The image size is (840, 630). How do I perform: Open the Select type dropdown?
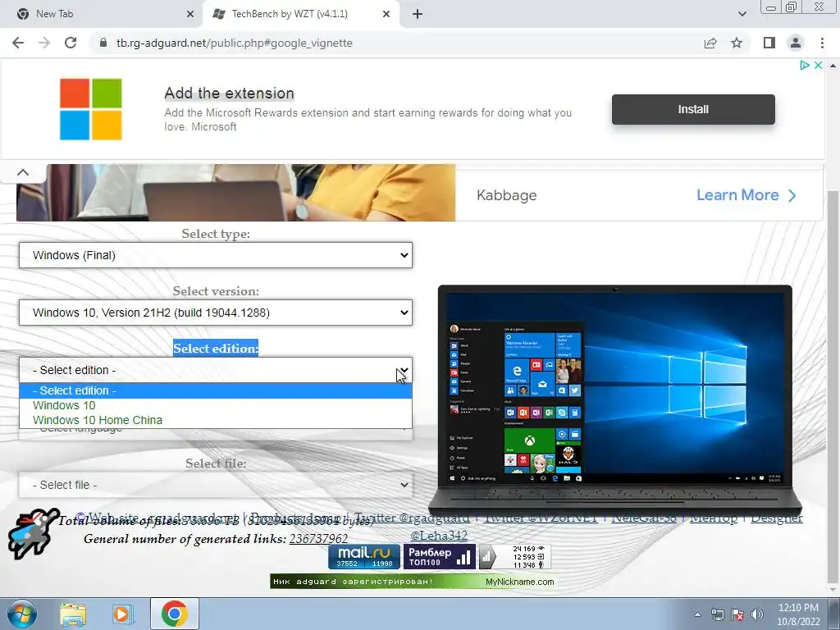coord(216,255)
